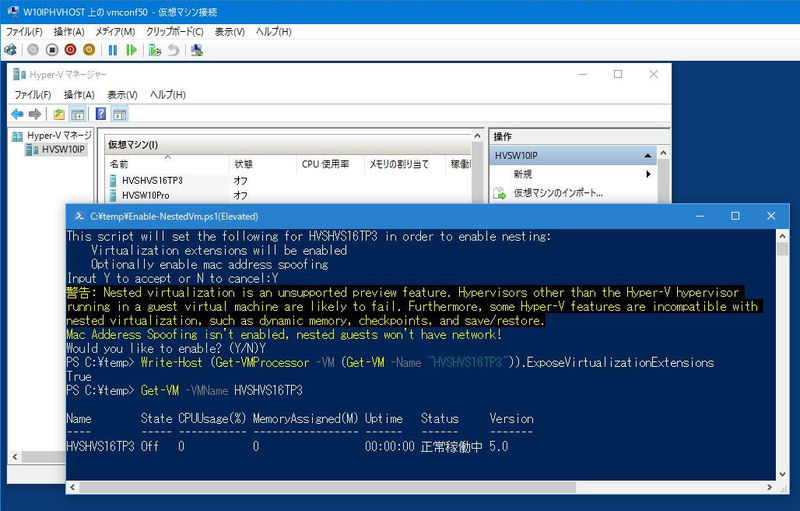Click Show/Hide action pane icon
The width and height of the screenshot is (800, 511).
[120, 114]
